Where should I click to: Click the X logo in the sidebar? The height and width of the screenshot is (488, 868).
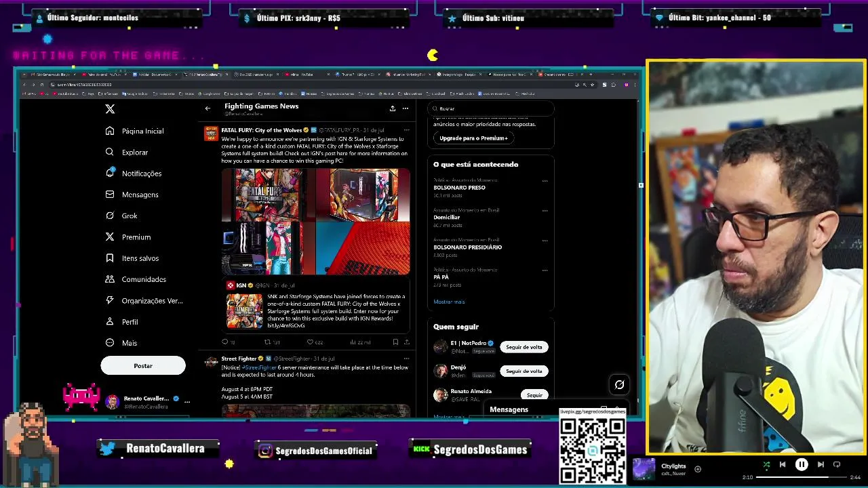[110, 108]
